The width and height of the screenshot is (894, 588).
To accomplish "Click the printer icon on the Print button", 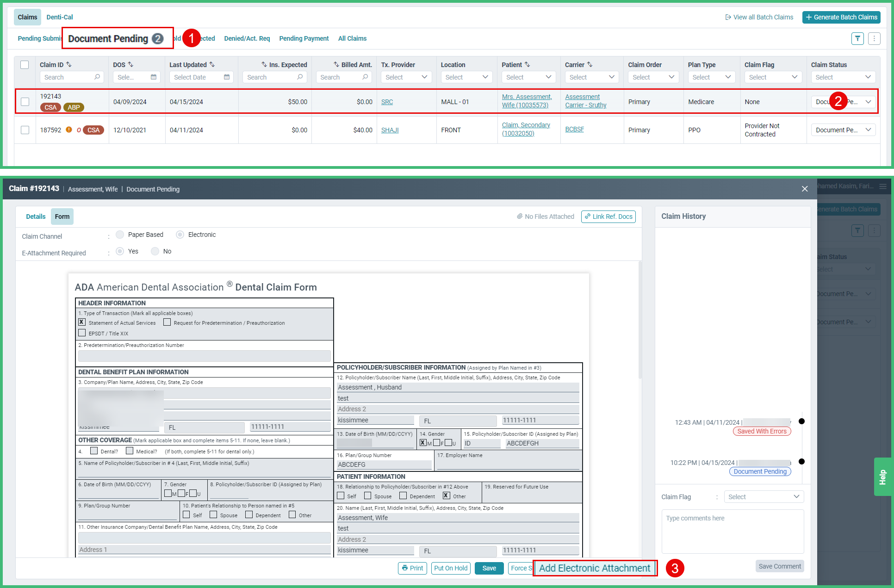I will point(404,568).
